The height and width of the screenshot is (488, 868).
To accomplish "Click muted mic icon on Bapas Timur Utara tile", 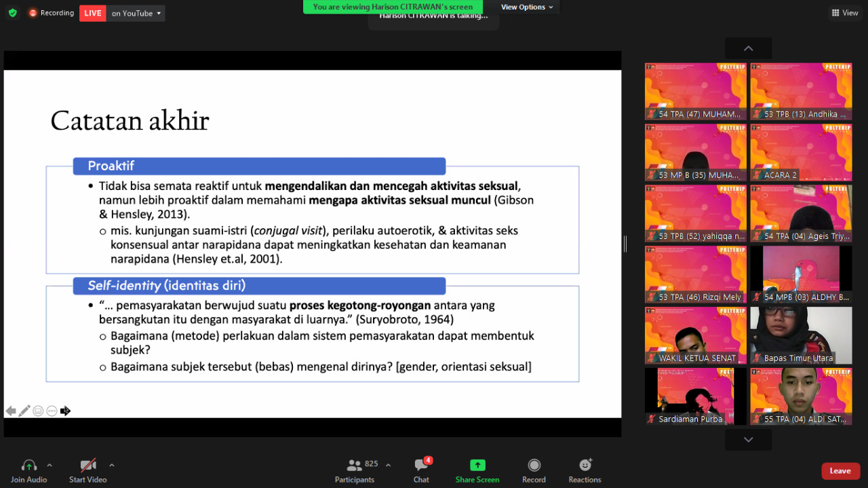I will pyautogui.click(x=757, y=358).
